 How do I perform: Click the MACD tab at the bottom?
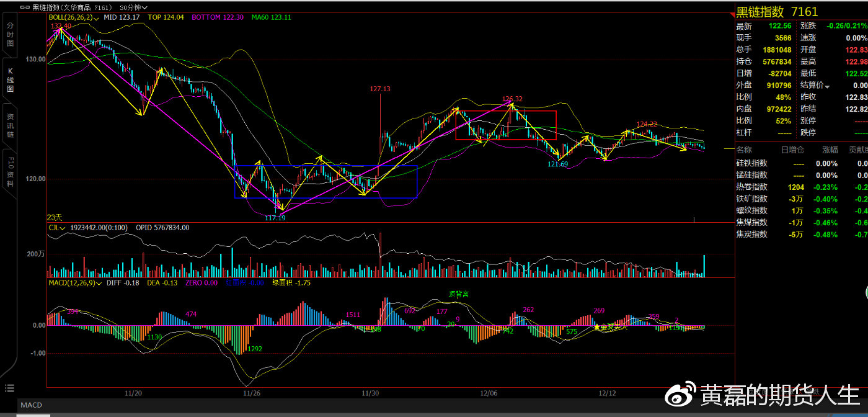pos(31,405)
